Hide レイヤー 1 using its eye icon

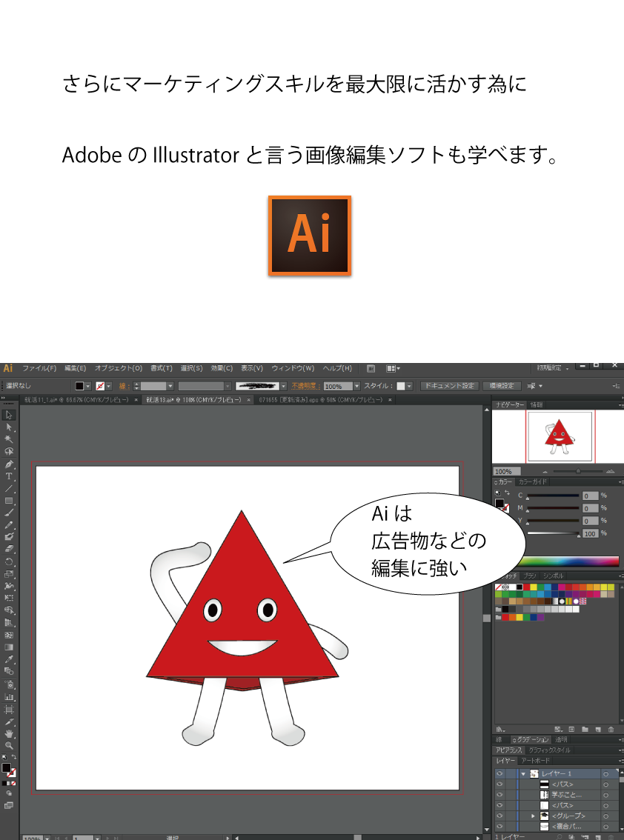(499, 773)
